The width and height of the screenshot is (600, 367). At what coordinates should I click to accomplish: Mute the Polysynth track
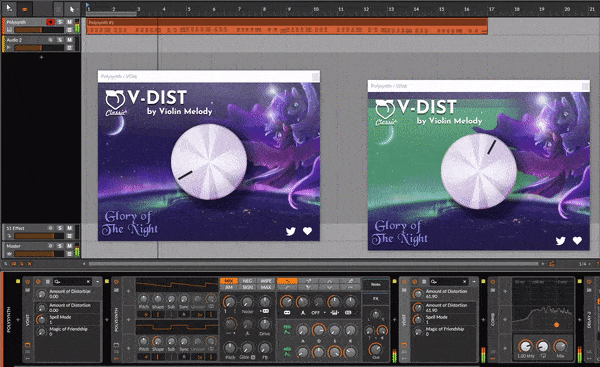[70, 22]
